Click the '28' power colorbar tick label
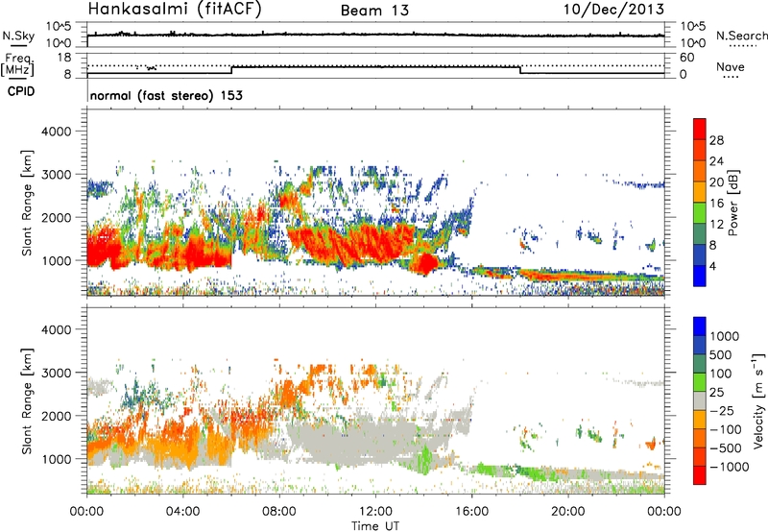The image size is (768, 532). pyautogui.click(x=716, y=140)
